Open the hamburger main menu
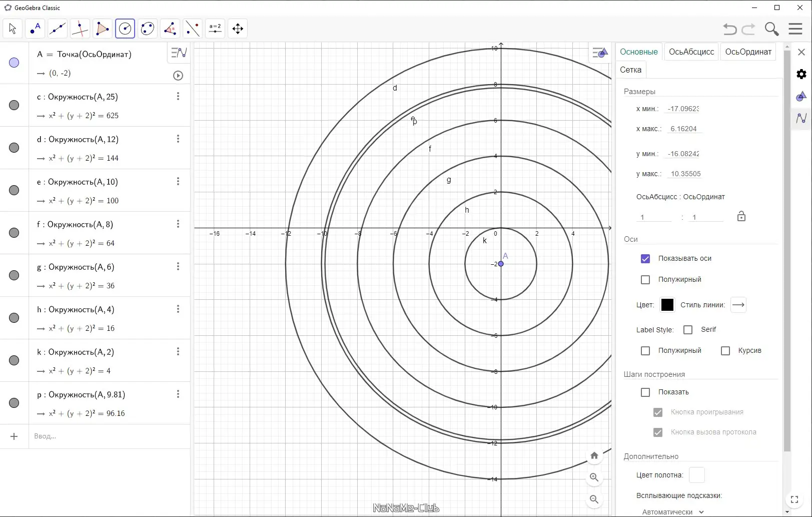Screen dimensions: 812x517 795,29
